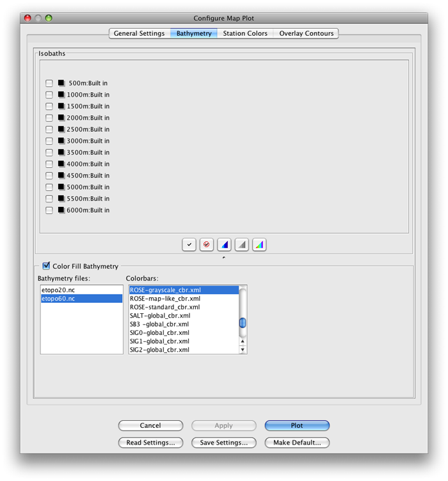
Task: Click the check-all isobaths checkmark button
Action: click(189, 245)
